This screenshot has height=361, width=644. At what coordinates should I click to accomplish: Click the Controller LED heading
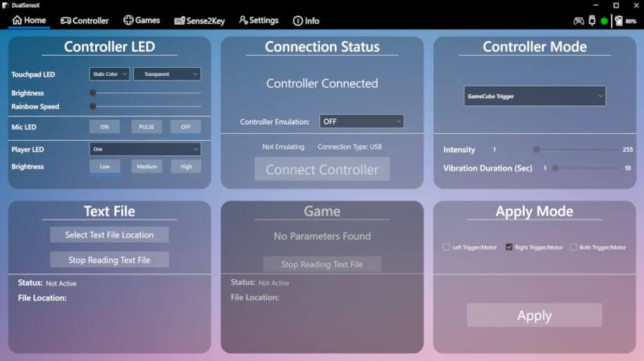coord(109,47)
